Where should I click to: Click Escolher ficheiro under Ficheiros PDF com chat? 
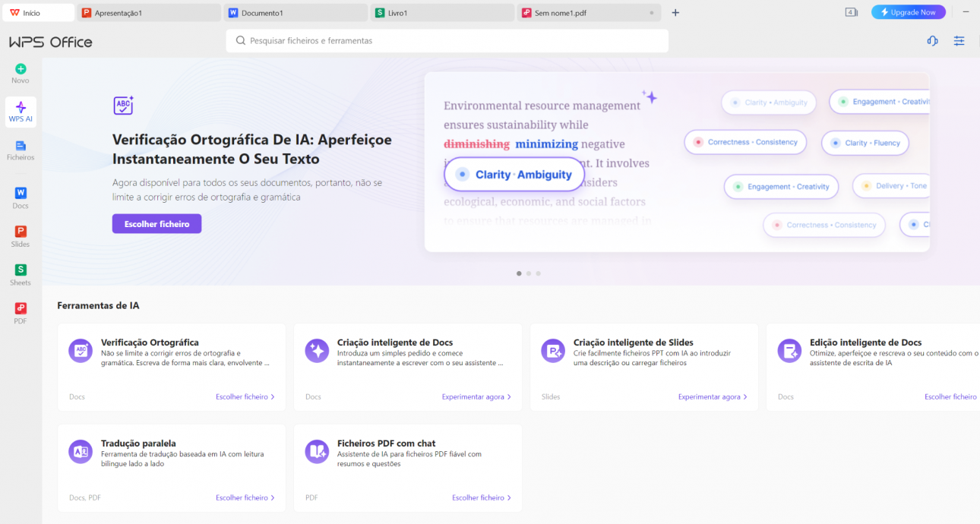[481, 497]
